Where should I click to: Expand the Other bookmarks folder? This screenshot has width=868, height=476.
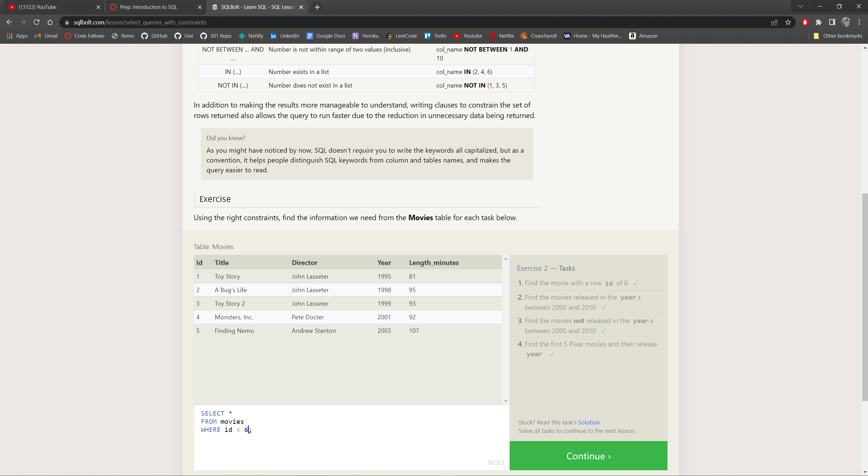pyautogui.click(x=838, y=36)
